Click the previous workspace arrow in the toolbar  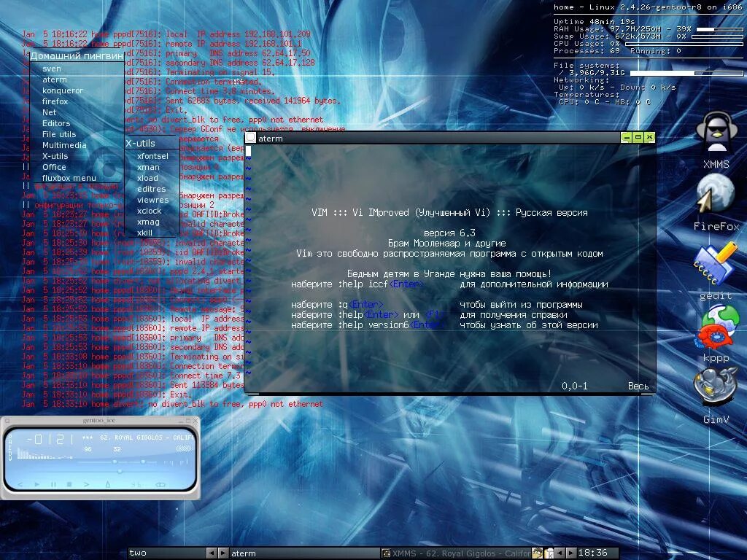click(x=212, y=553)
